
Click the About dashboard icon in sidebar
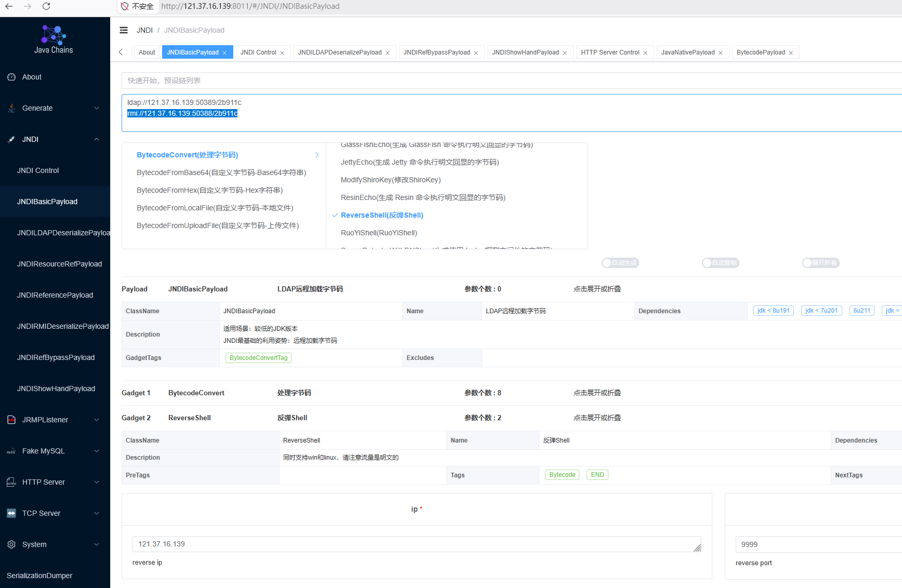[x=11, y=77]
